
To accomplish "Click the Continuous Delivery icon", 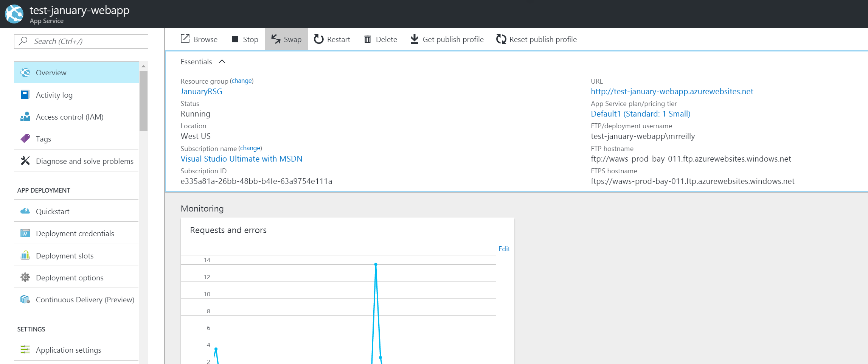I will pos(25,299).
